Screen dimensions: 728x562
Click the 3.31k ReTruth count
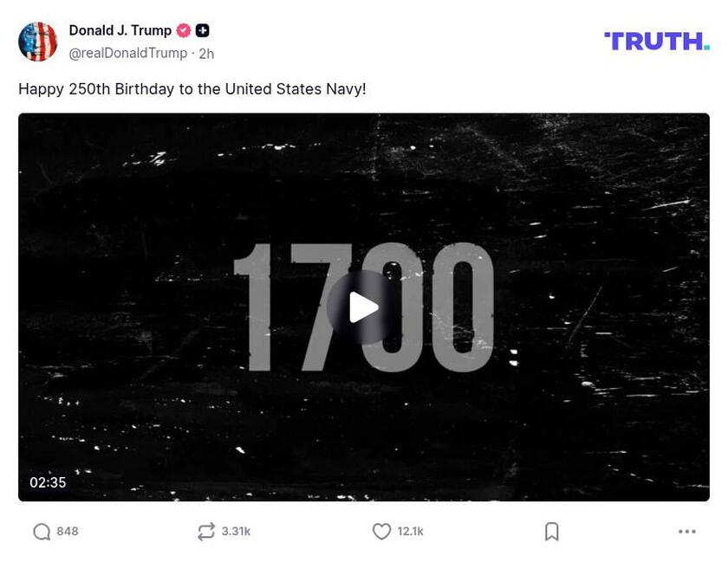(236, 532)
